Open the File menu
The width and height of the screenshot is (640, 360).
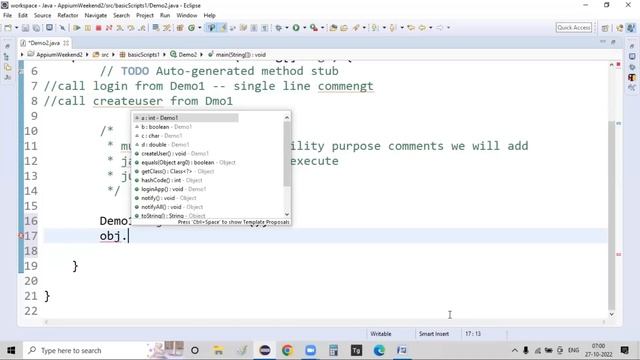tap(7, 16)
